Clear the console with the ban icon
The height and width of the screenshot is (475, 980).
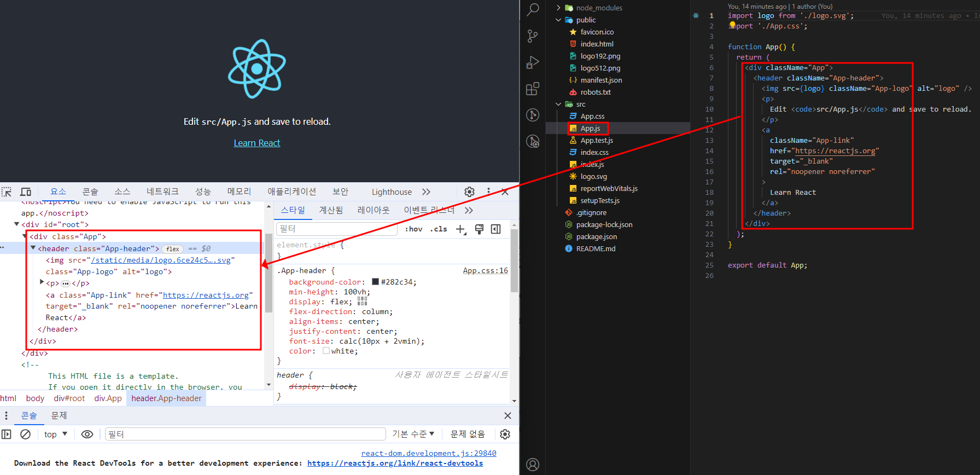click(x=25, y=434)
